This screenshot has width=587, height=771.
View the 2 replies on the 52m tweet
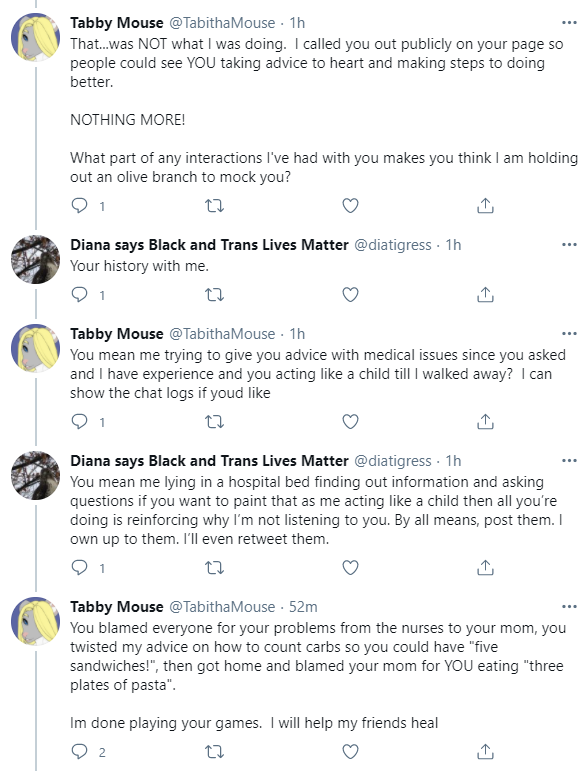tap(88, 751)
